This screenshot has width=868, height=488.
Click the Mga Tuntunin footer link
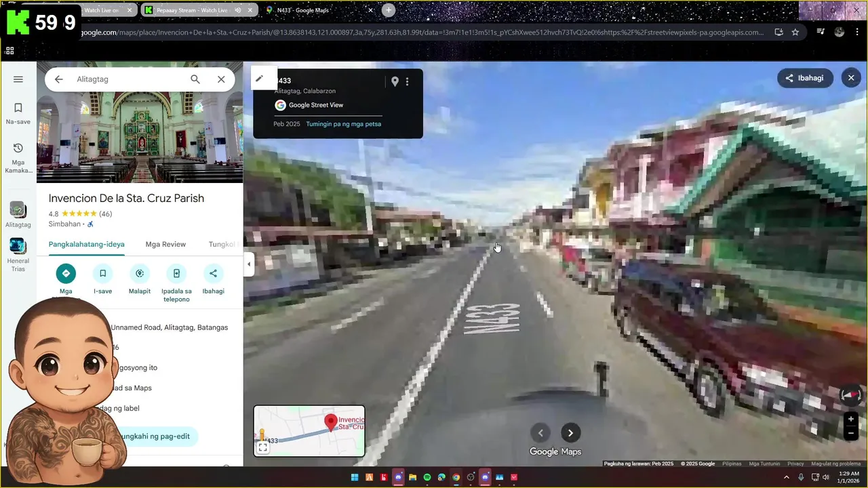click(x=764, y=464)
